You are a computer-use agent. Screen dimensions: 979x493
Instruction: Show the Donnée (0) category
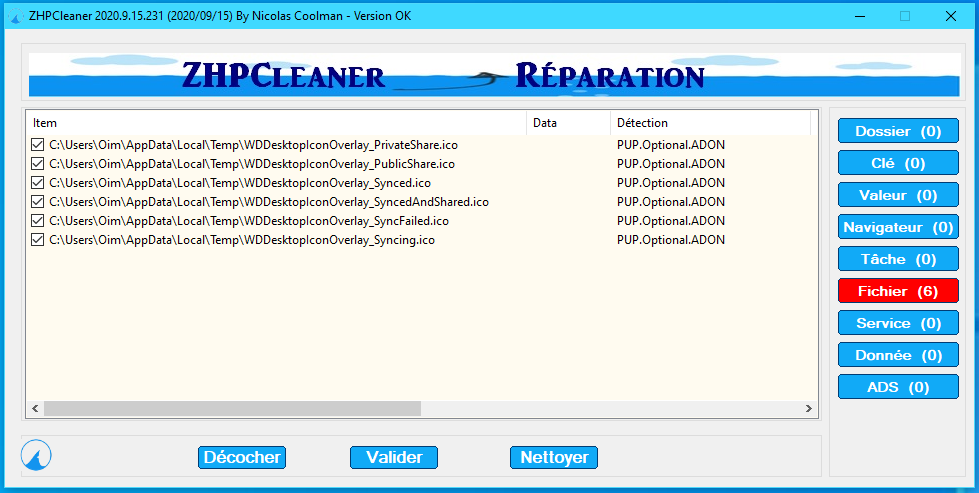[898, 355]
